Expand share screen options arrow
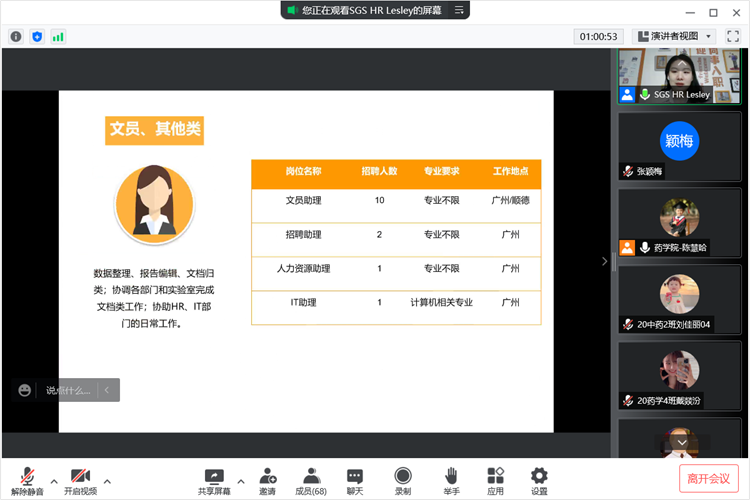 241,481
